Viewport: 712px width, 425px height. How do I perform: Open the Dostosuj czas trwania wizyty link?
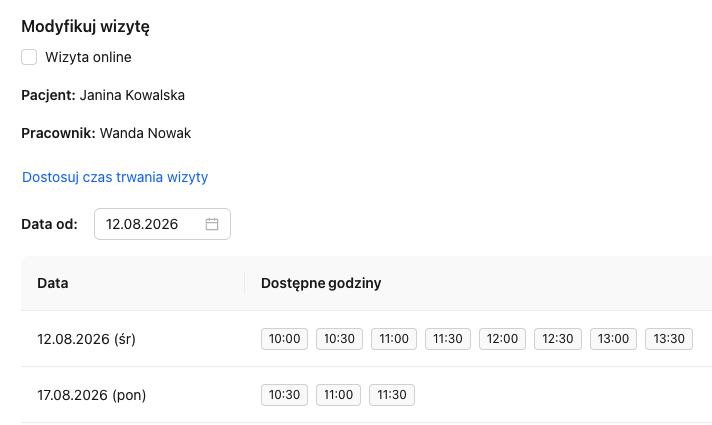click(x=115, y=177)
